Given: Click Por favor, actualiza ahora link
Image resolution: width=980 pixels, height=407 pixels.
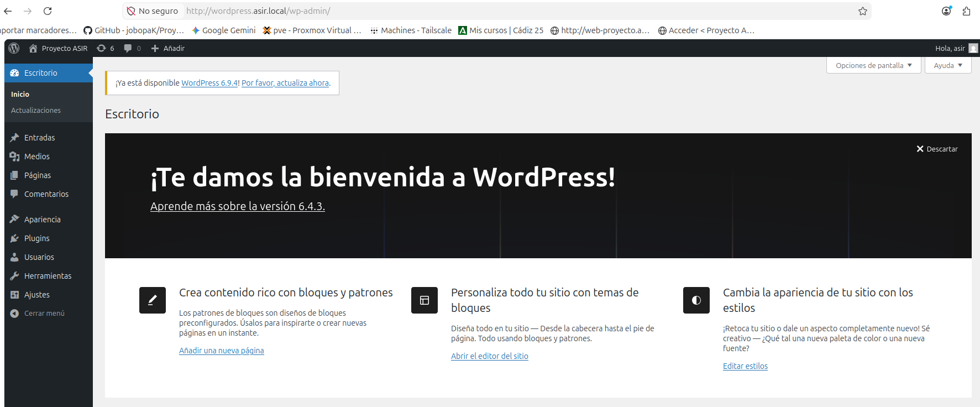Looking at the screenshot, I should [285, 83].
